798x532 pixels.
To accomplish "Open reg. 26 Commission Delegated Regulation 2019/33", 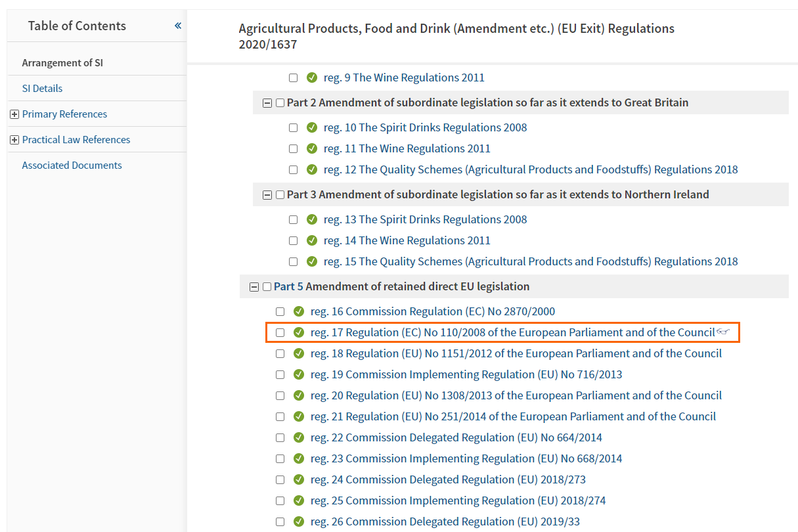I will (445, 521).
